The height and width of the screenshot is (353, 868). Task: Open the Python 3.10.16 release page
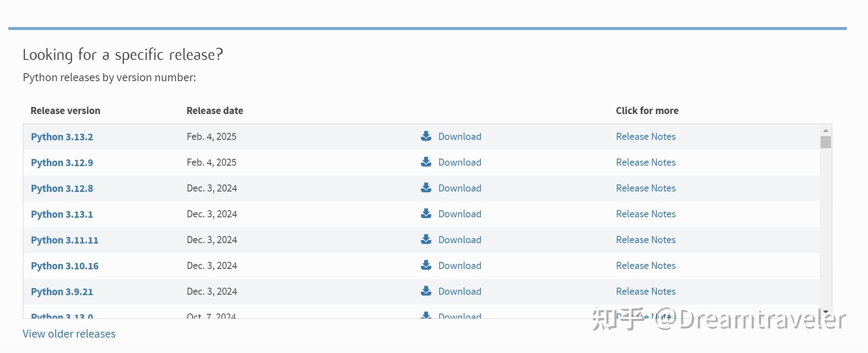click(64, 266)
